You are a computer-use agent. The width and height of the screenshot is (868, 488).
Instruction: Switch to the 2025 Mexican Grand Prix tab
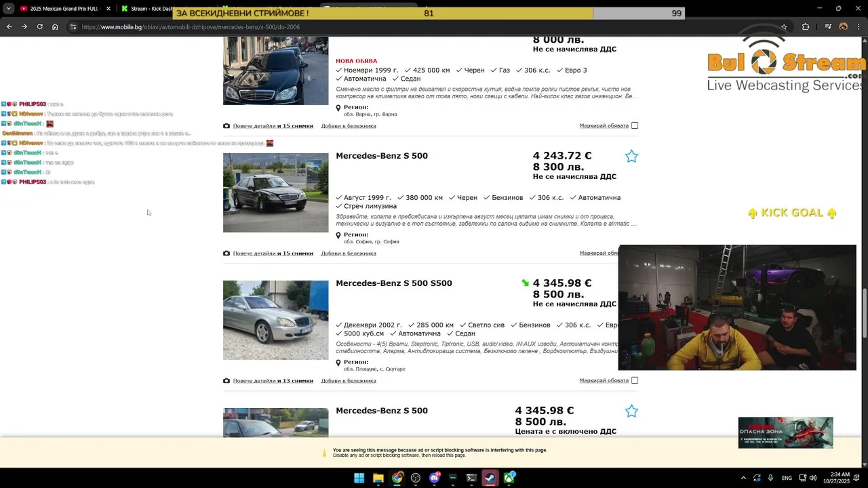(60, 9)
